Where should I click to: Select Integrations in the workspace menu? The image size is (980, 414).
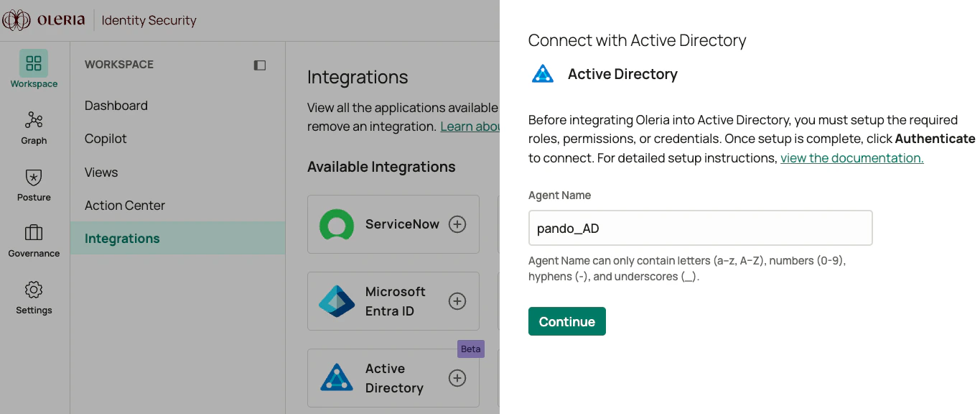click(178, 239)
